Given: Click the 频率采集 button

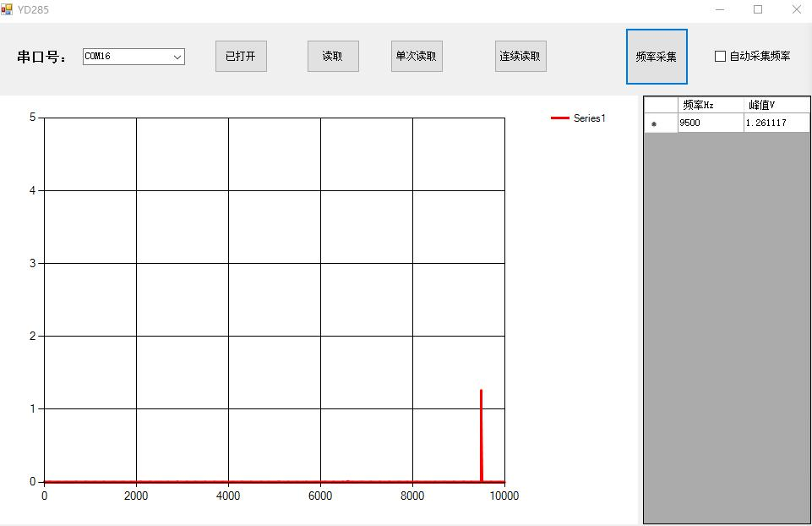Looking at the screenshot, I should (x=657, y=57).
